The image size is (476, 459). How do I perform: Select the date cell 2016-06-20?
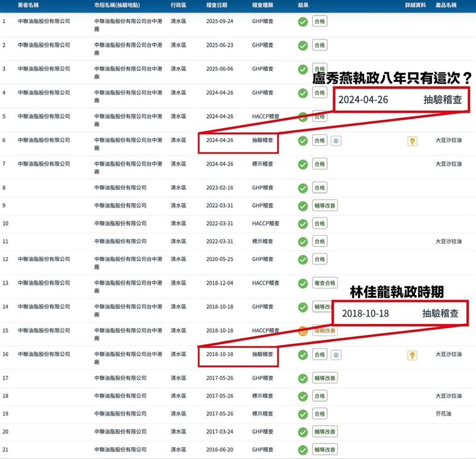tap(220, 449)
